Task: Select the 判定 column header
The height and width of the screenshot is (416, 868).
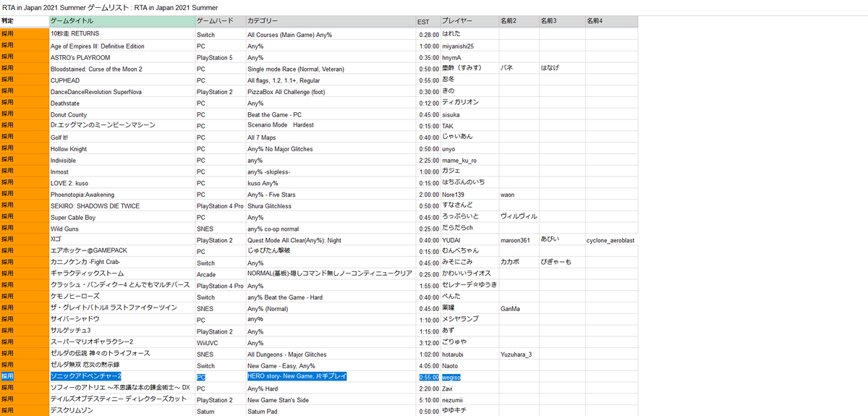Action: click(x=24, y=21)
